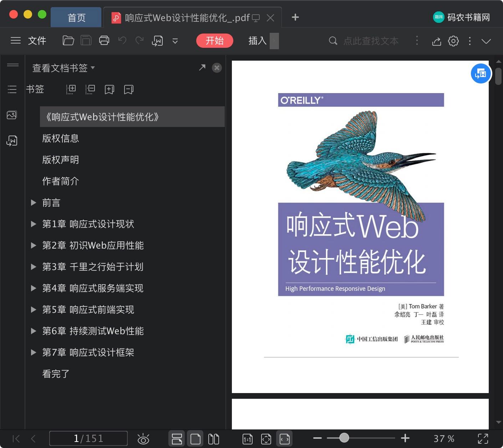This screenshot has width=503, height=448.
Task: Zoom out with minus button
Action: coord(317,438)
